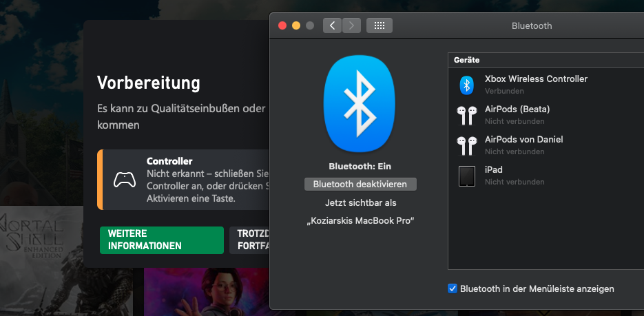The height and width of the screenshot is (316, 644).
Task: Click the Bluetooth: Ein status label
Action: [x=360, y=166]
